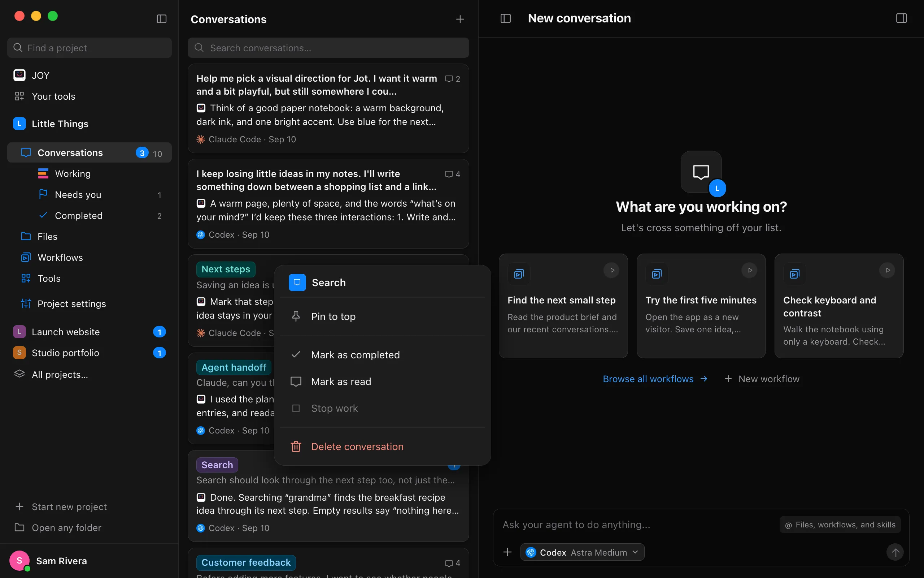Open Sam Rivera account menu
The width and height of the screenshot is (924, 578).
[90, 561]
